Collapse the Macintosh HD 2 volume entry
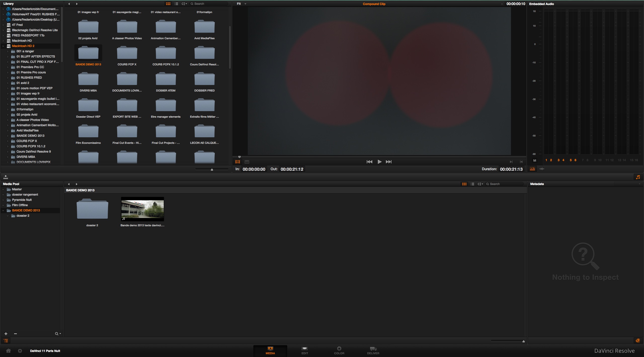 [x=3, y=46]
